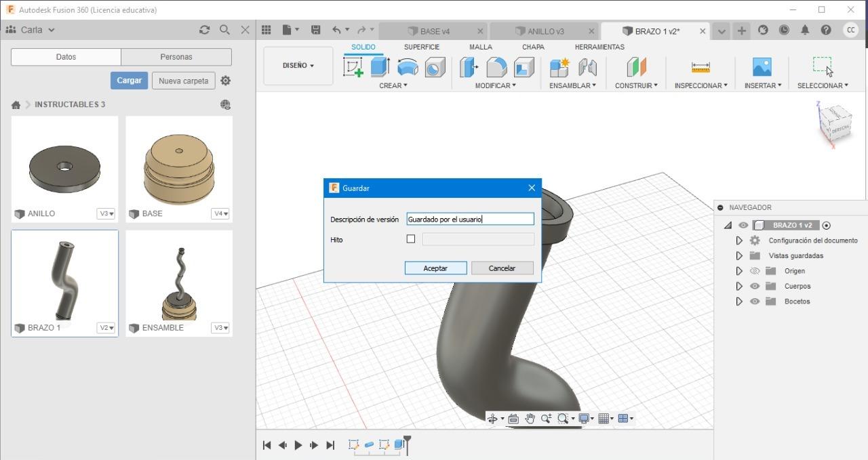Screen dimensions: 868x460
Task: Open search in data panel
Action: point(224,30)
